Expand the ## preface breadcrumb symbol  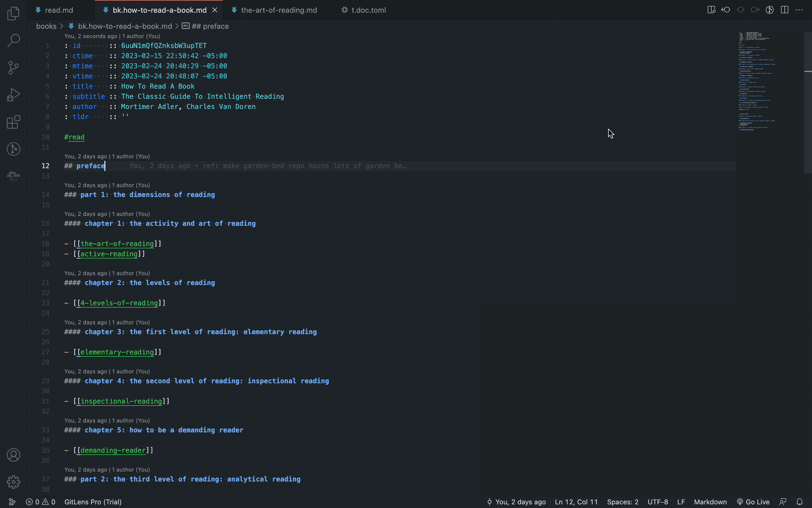tap(210, 26)
